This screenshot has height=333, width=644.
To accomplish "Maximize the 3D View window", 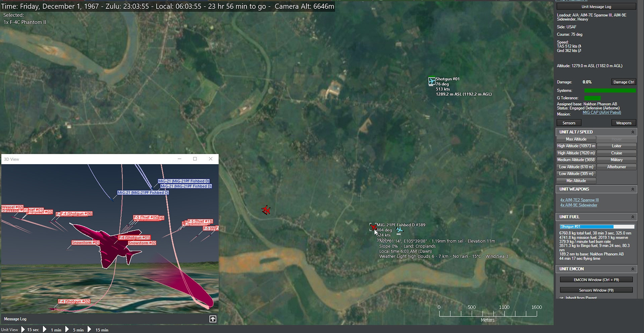I will click(195, 159).
